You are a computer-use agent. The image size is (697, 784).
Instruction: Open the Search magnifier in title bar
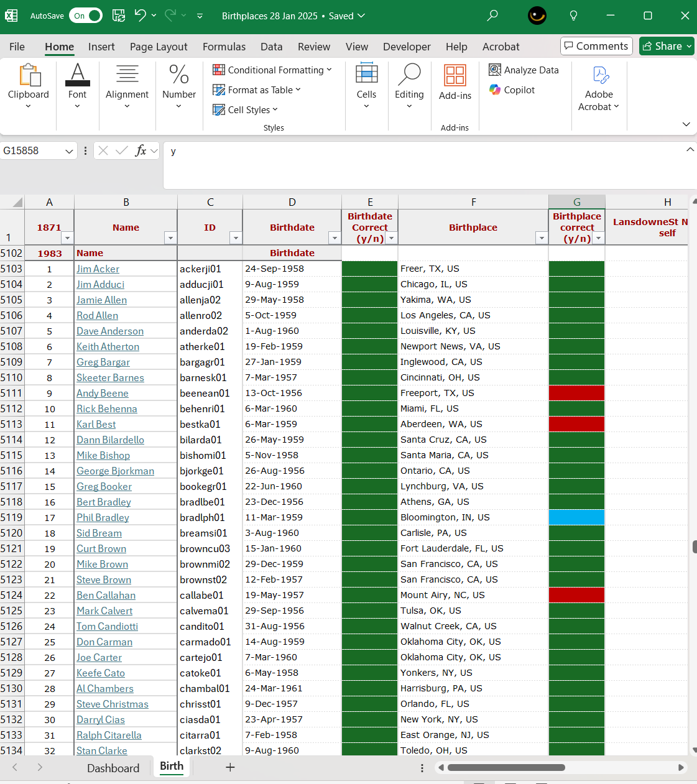point(492,16)
